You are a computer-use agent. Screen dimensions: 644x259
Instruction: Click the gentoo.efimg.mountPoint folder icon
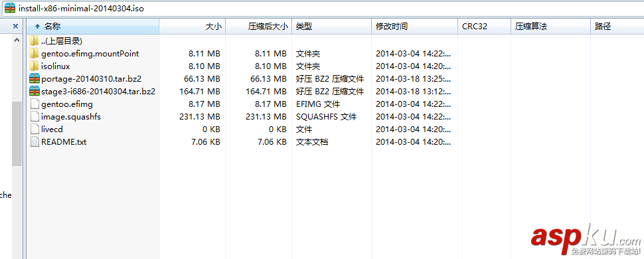(34, 53)
